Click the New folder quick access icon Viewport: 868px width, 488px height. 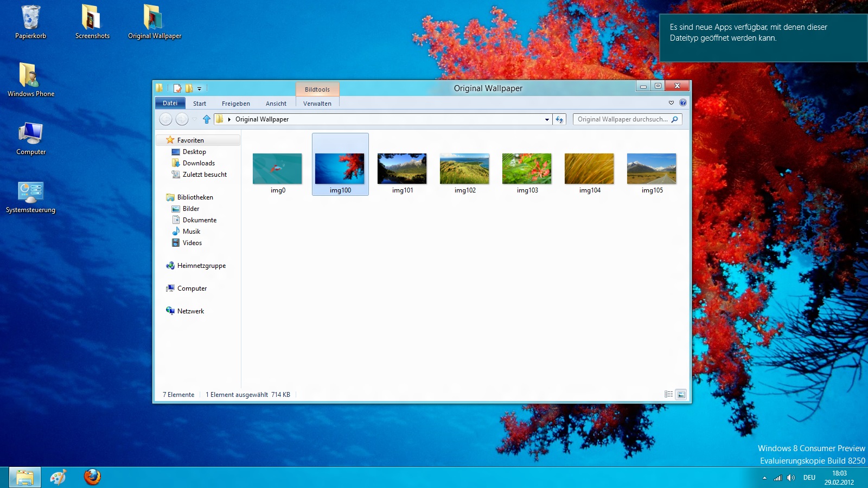(x=189, y=88)
